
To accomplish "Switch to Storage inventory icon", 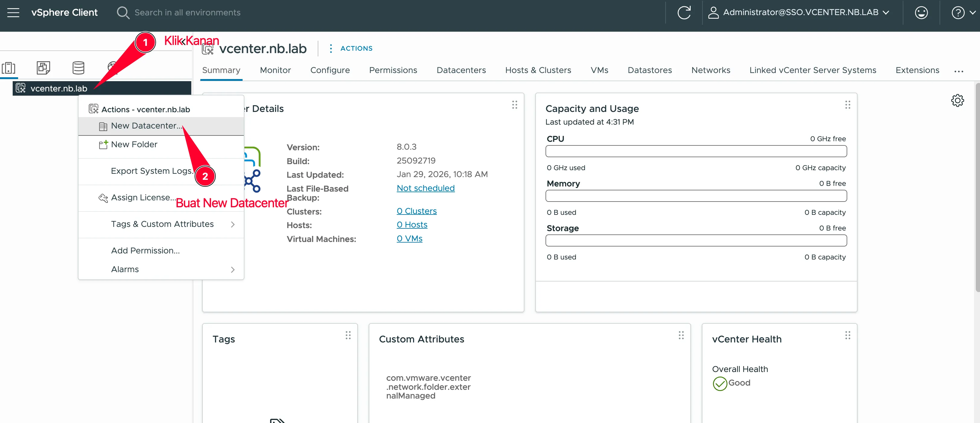I will click(78, 68).
